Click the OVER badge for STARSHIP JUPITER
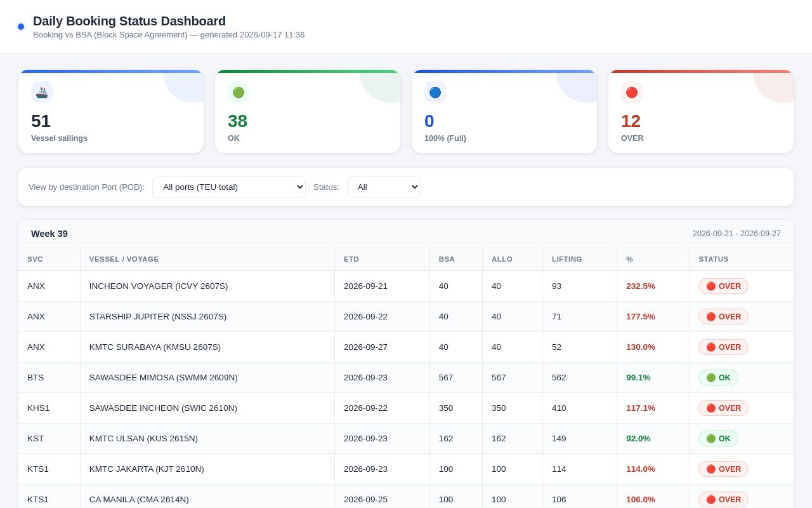 tap(723, 317)
